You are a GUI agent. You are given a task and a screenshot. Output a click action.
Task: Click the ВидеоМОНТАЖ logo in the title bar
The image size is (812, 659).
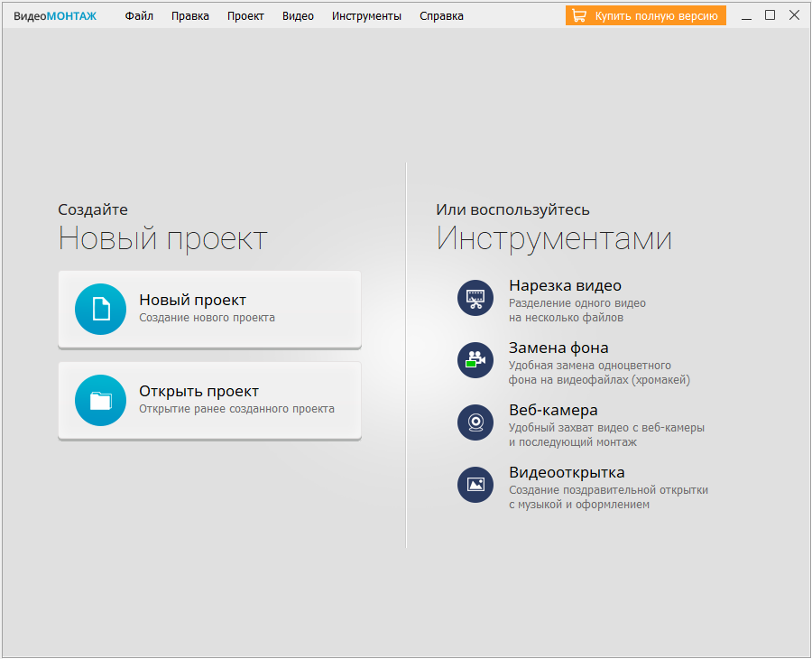(55, 16)
